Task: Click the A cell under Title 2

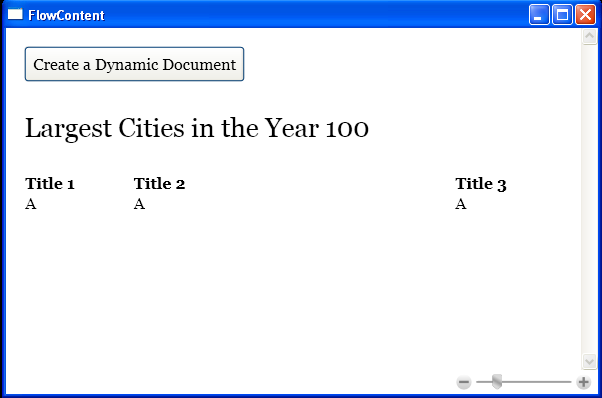Action: (x=139, y=204)
